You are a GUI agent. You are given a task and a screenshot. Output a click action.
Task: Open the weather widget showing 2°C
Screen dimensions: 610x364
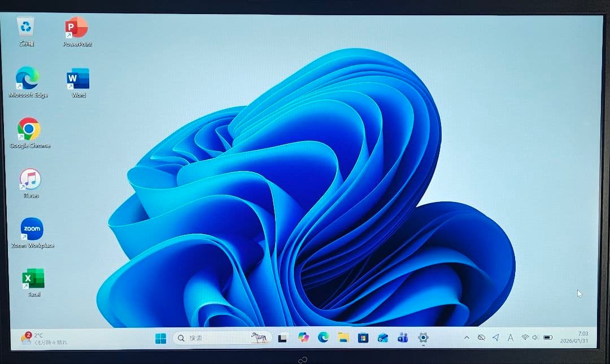[x=44, y=339]
